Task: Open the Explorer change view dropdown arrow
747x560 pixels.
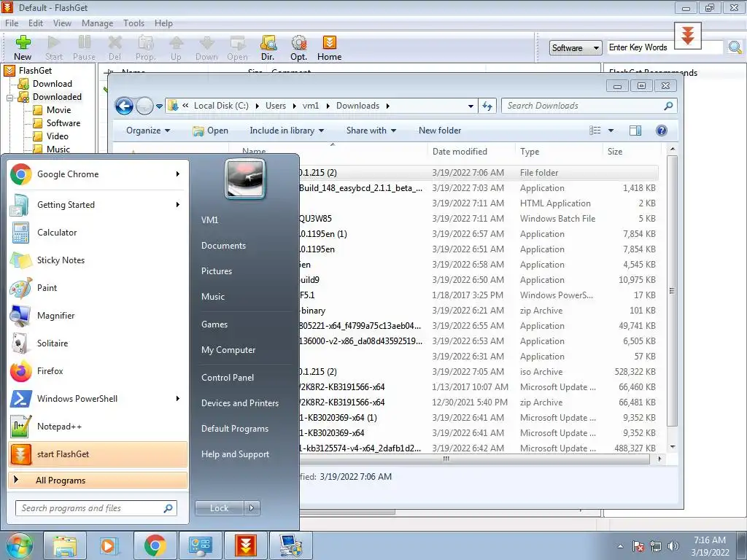Action: [x=611, y=131]
